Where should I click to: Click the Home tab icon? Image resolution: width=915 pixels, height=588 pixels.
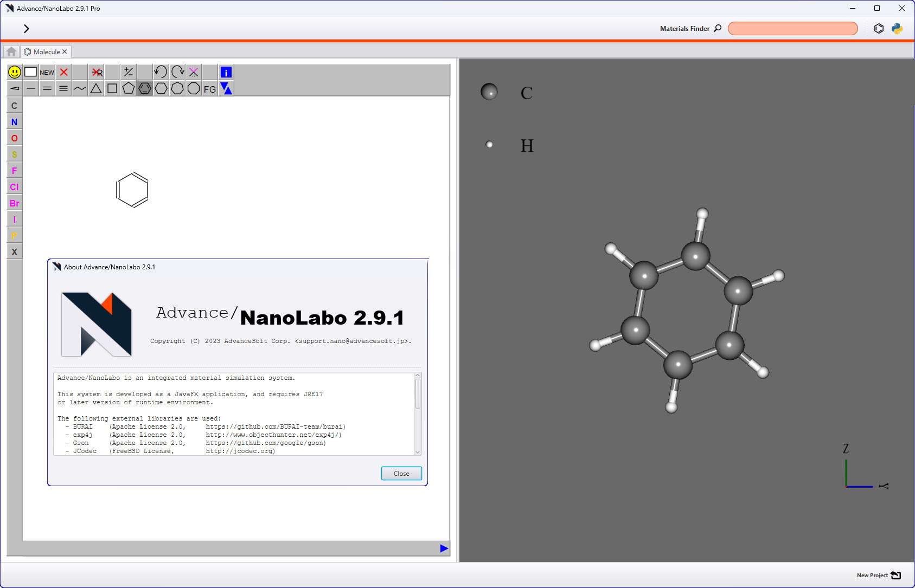[x=11, y=51]
